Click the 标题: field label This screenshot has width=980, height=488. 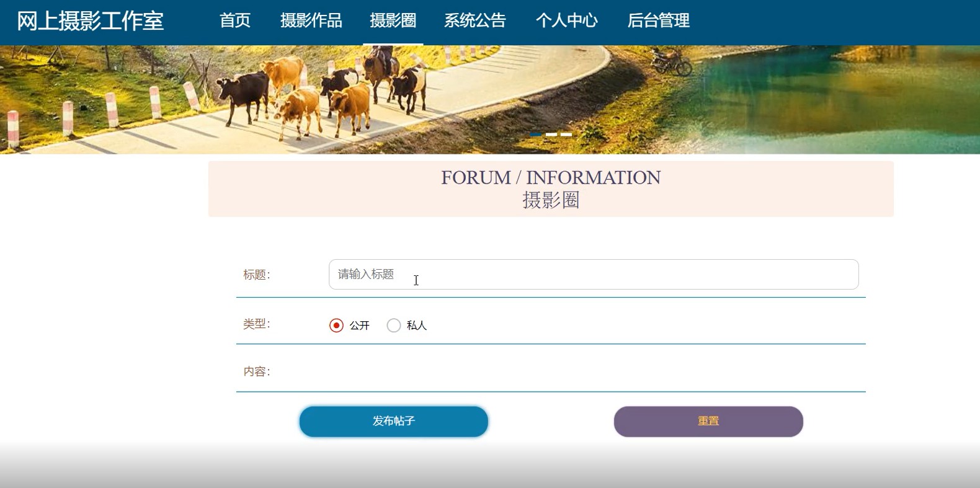pyautogui.click(x=257, y=275)
